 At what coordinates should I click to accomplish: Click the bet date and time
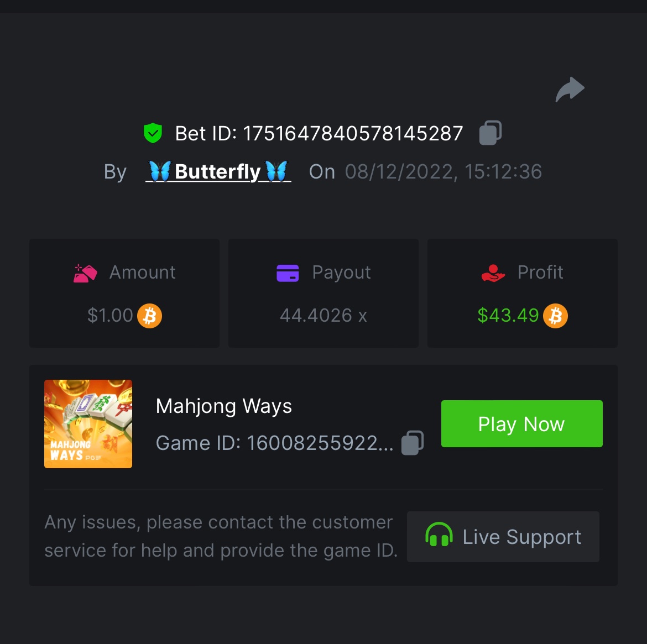(443, 172)
